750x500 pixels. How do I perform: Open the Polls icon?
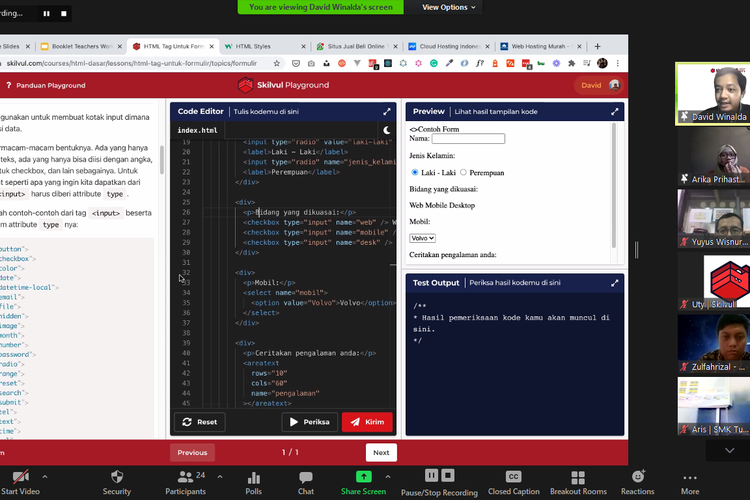coord(254,478)
